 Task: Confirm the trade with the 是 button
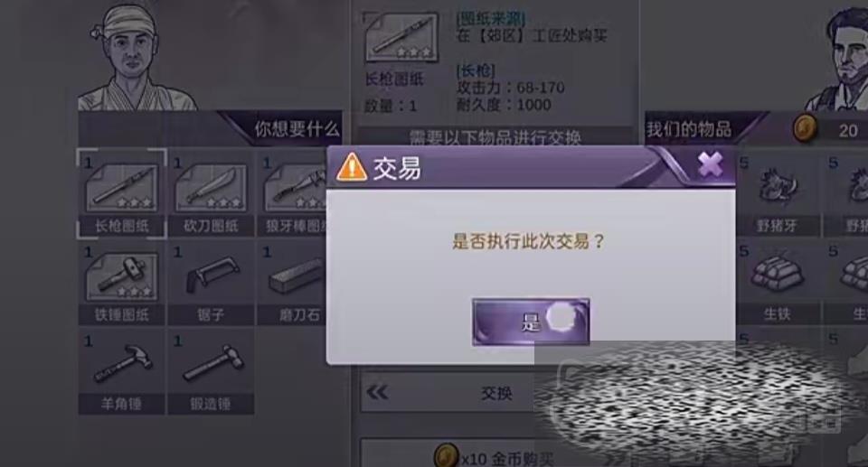(531, 322)
